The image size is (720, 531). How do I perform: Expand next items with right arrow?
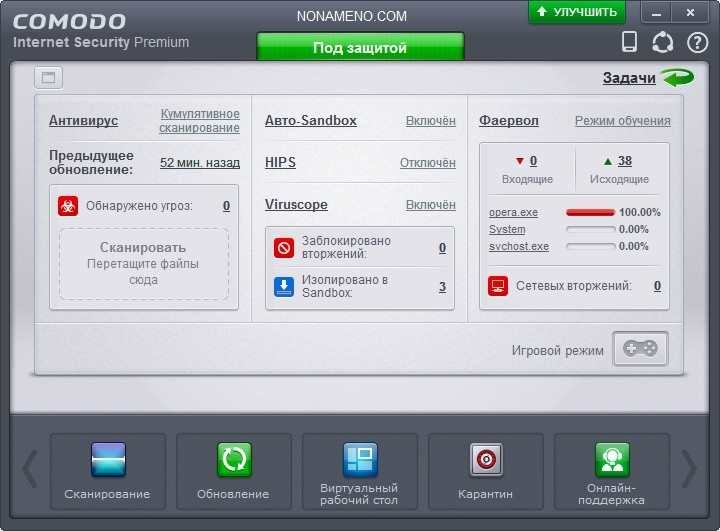click(688, 468)
